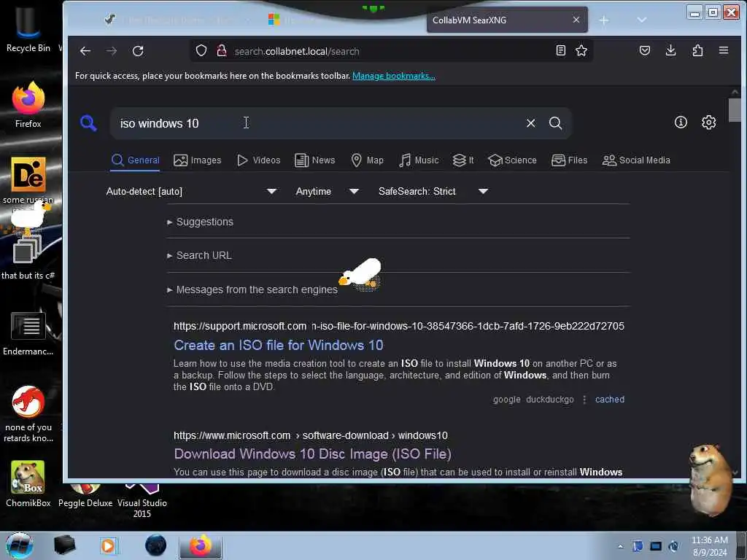
Task: Select the News search category
Action: pos(315,160)
